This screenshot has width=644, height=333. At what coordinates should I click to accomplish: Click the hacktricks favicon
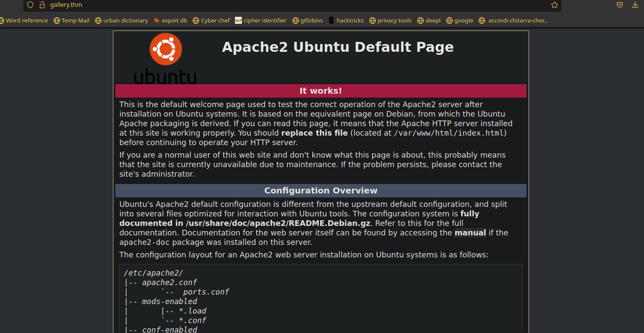click(x=331, y=20)
